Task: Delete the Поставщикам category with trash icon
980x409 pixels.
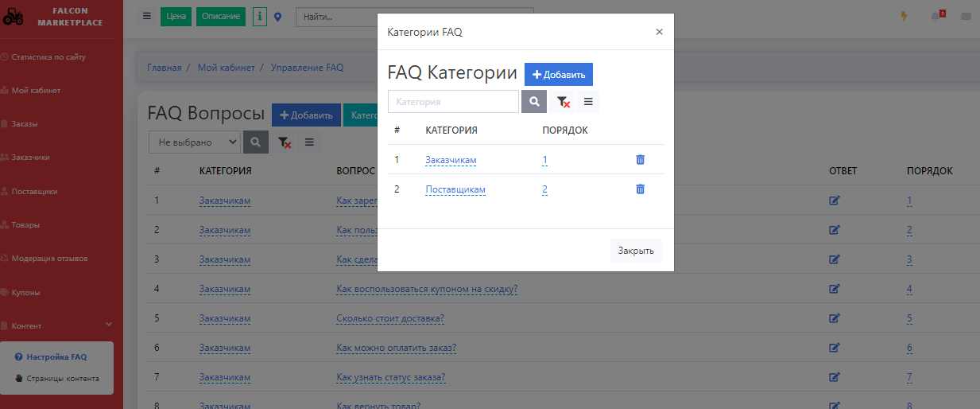Action: pos(640,189)
